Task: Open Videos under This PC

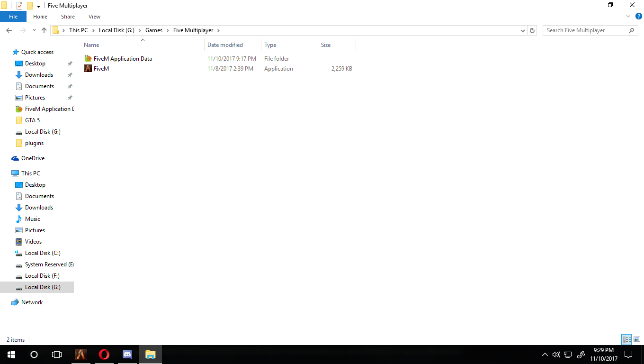Action: point(33,242)
